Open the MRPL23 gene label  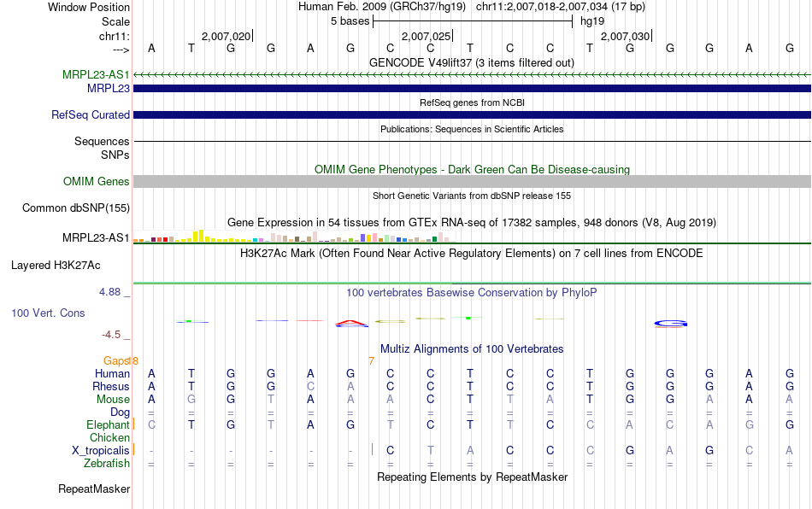(x=109, y=89)
